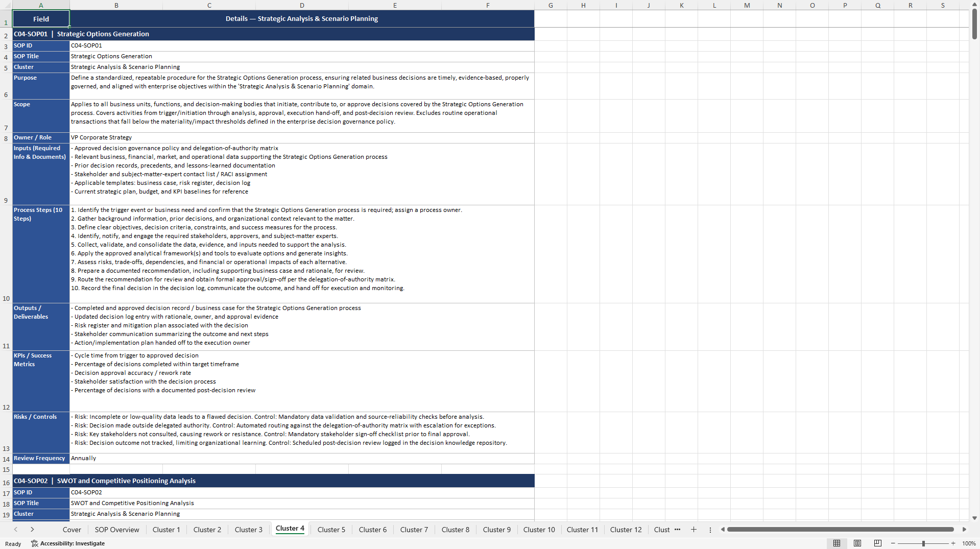The height and width of the screenshot is (549, 980).
Task: Switch to Page Break Preview view
Action: 878,543
